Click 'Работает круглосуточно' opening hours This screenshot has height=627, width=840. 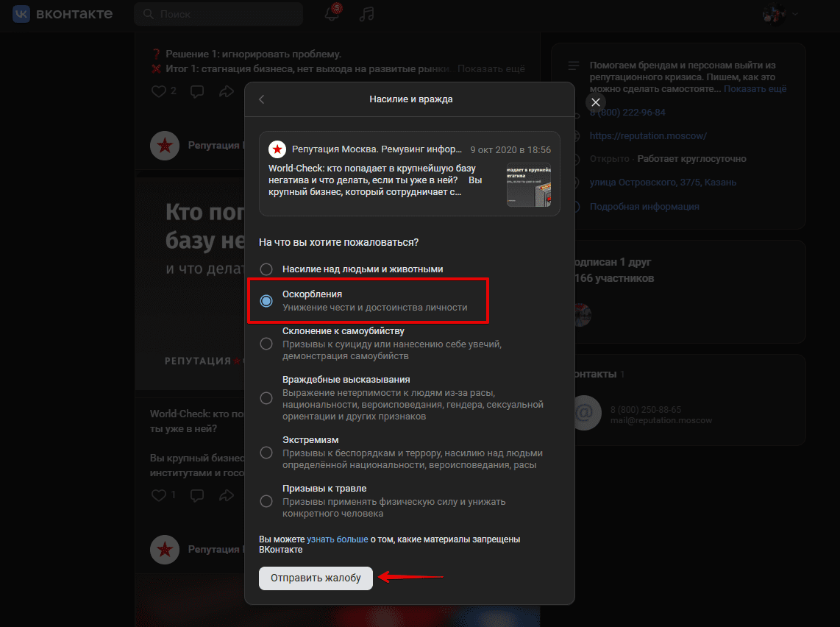691,159
